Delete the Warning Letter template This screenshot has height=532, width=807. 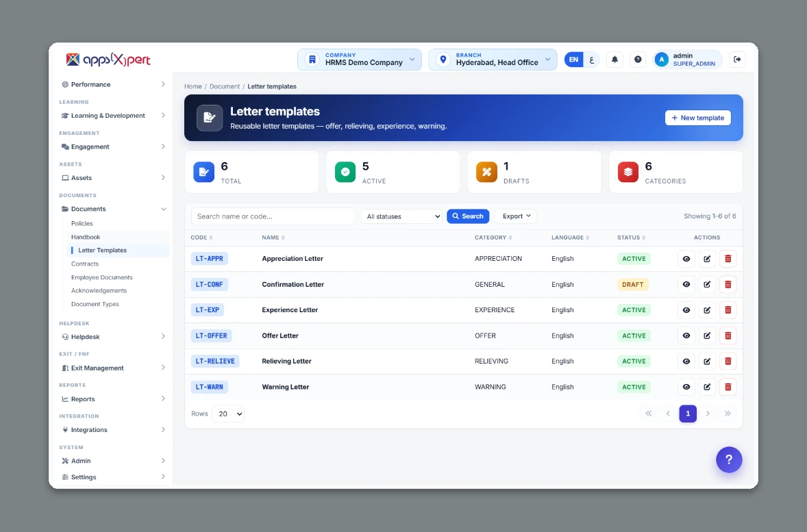tap(728, 387)
